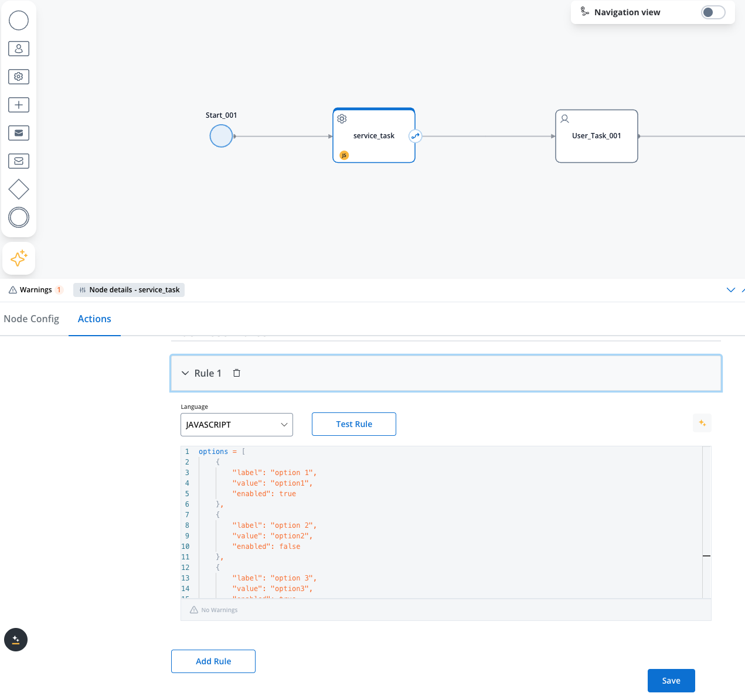Select the start event circle tool
Screen dimensions: 745x700
19,21
